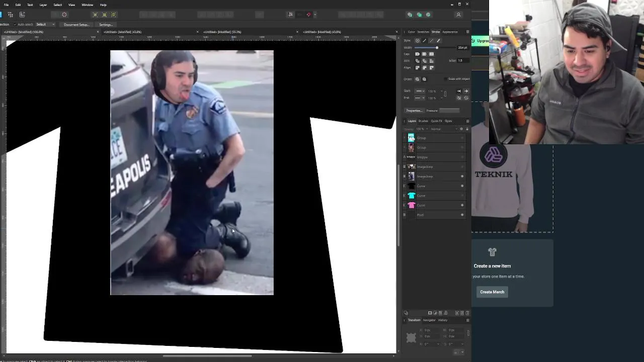Select the solid line stroke style
This screenshot has height=362, width=644.
pos(424,41)
